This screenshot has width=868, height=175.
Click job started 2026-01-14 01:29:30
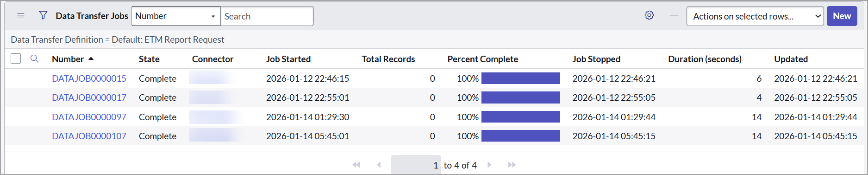[x=307, y=117]
